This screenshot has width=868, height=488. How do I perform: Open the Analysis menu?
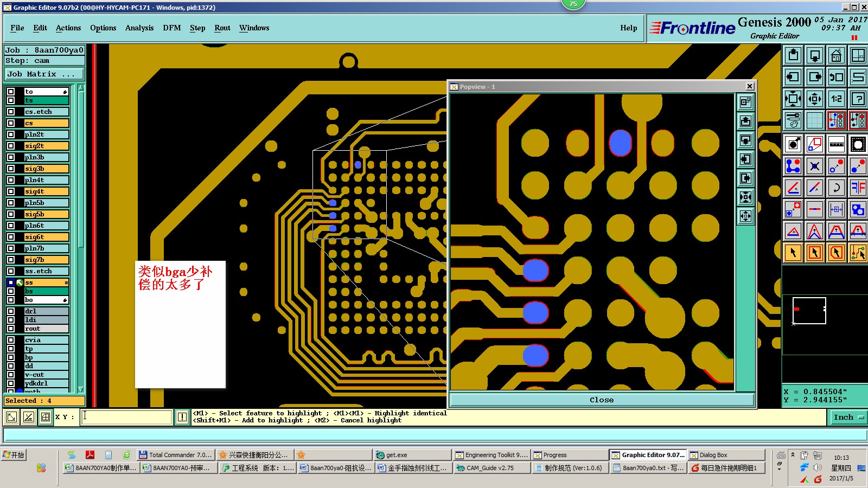click(139, 28)
